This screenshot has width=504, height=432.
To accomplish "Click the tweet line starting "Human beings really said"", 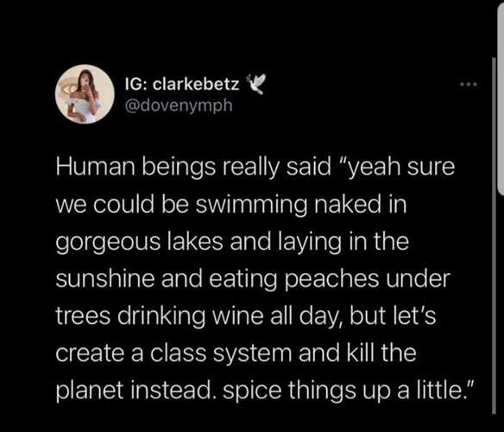I will coord(255,168).
